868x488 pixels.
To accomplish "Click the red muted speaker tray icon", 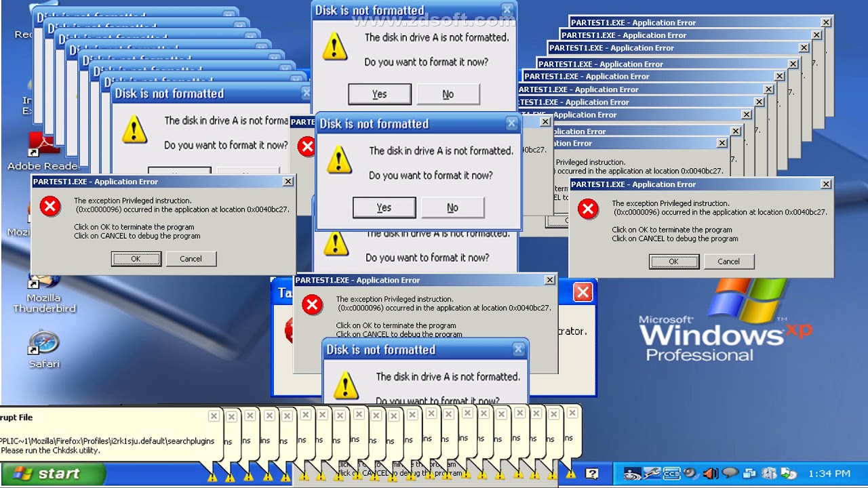I will pyautogui.click(x=710, y=474).
